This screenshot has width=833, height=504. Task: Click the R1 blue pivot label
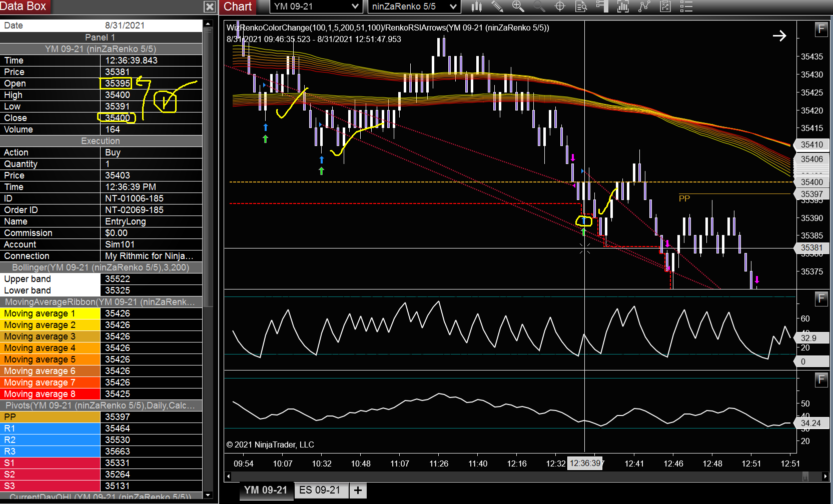(x=50, y=428)
